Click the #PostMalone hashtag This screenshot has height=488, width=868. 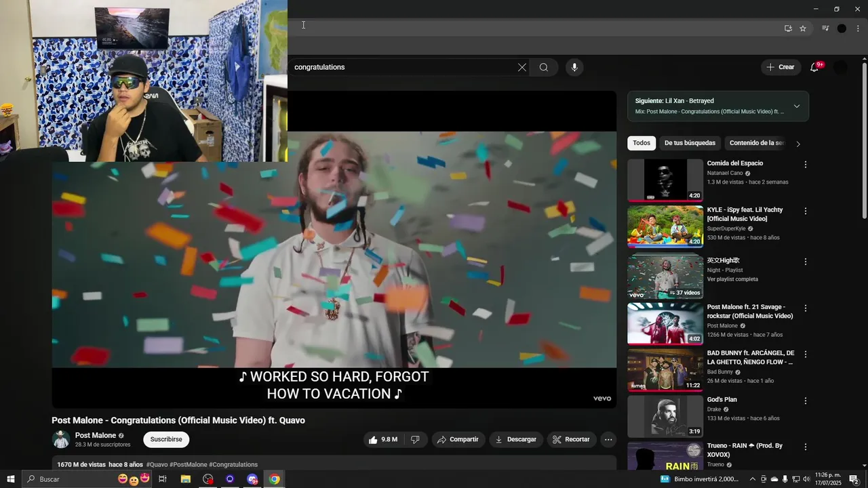[189, 465]
